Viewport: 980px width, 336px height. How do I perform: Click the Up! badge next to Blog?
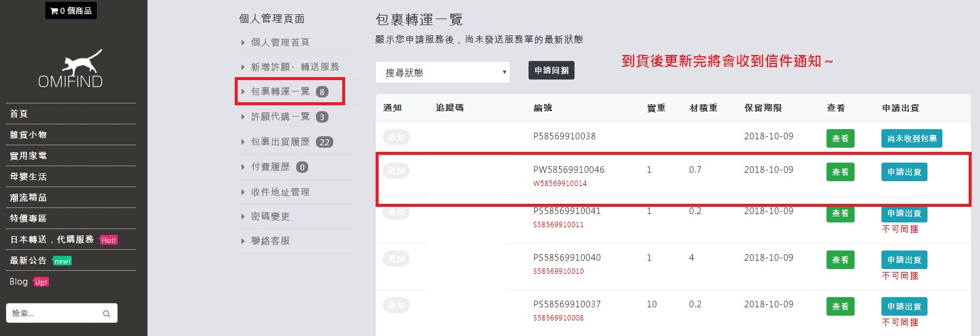click(x=41, y=282)
